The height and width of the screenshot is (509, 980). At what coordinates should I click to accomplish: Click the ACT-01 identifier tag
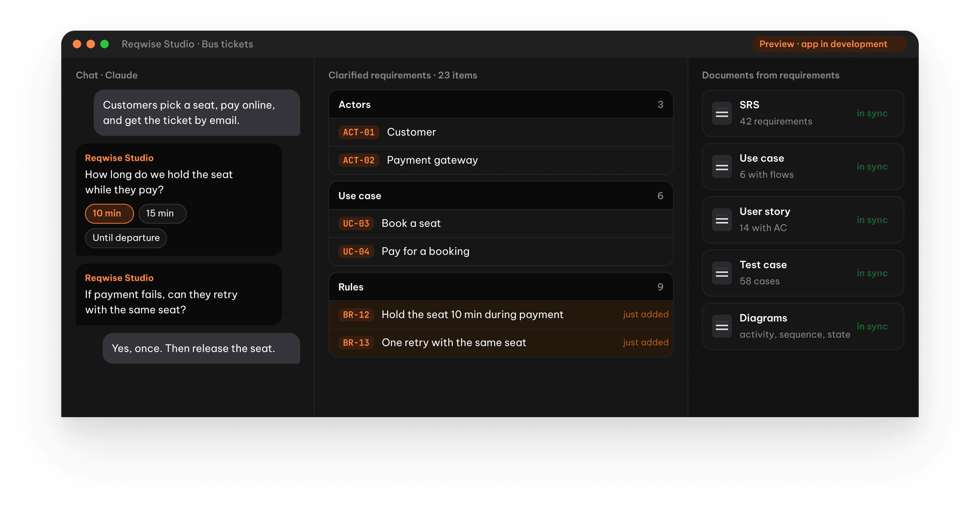click(359, 132)
